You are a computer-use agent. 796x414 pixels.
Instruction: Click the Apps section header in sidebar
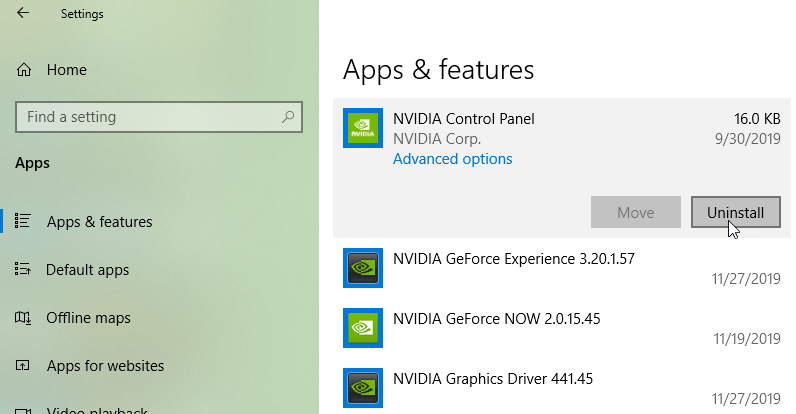point(32,163)
